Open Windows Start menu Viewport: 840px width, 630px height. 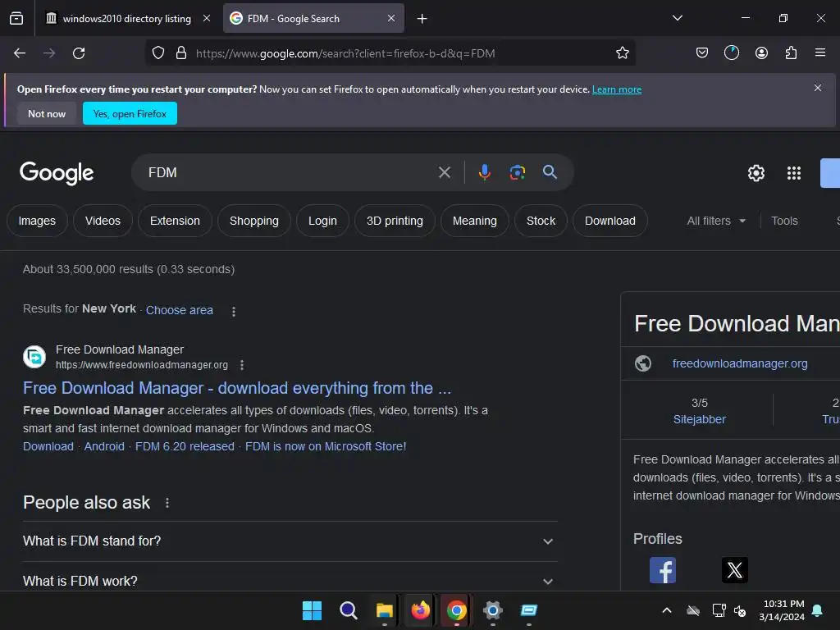click(x=312, y=610)
